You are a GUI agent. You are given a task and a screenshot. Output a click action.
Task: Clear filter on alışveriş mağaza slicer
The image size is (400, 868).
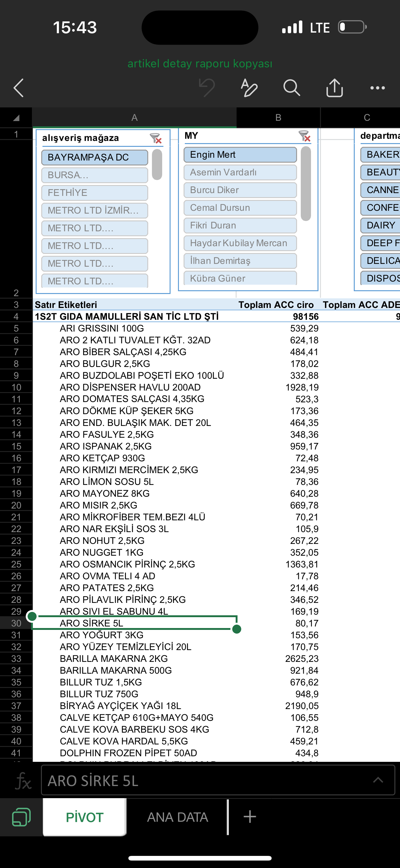click(156, 138)
